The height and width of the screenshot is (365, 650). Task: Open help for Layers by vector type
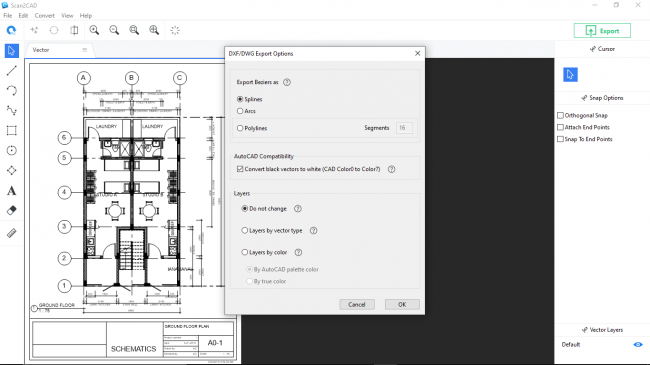click(313, 231)
